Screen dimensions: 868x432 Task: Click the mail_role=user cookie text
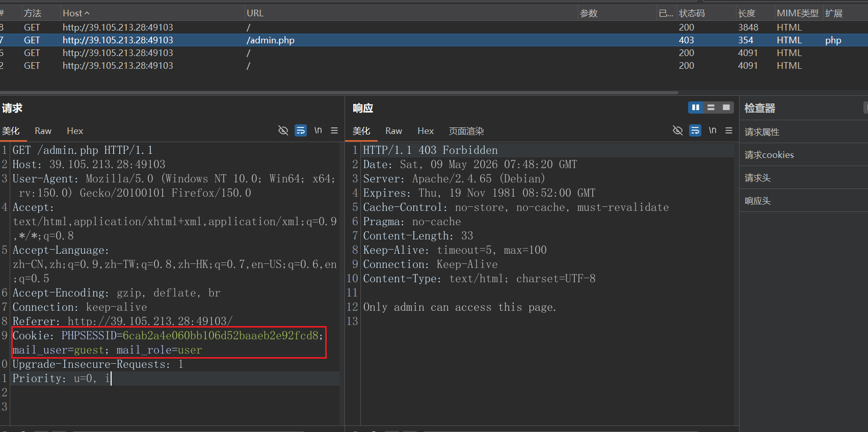(159, 350)
